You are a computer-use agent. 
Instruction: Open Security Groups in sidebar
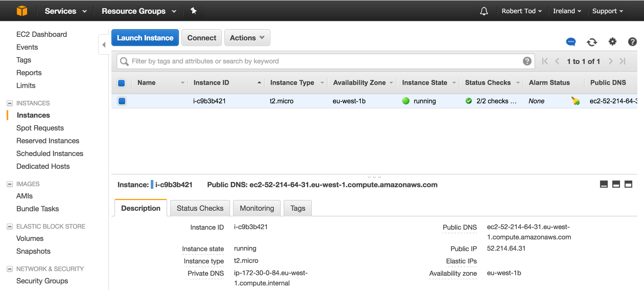click(42, 281)
